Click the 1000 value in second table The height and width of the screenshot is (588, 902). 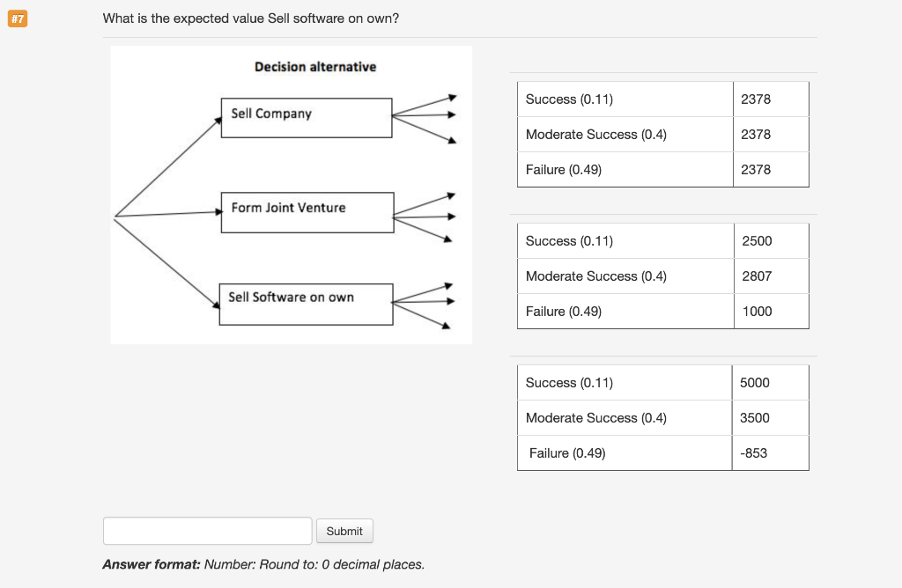tap(754, 311)
